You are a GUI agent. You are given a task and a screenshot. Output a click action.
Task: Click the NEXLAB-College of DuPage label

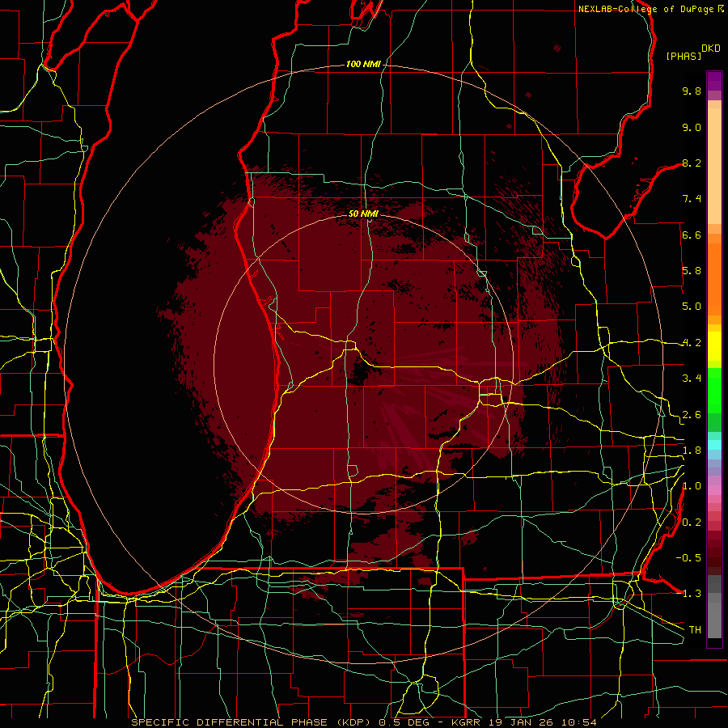point(645,9)
